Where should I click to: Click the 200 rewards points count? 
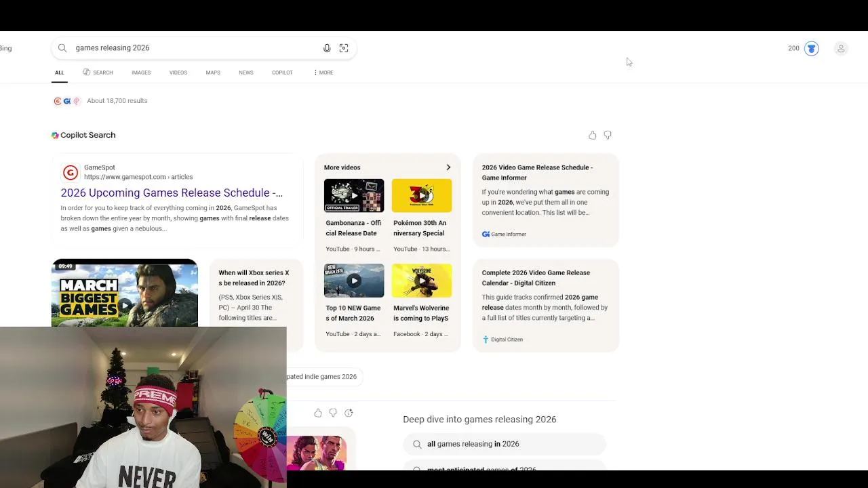[x=793, y=48]
